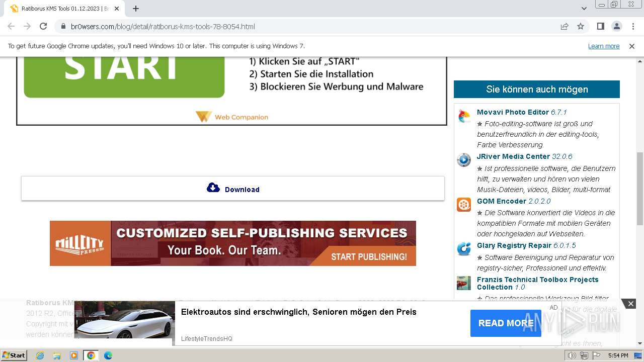Go back to the previous page

click(11, 26)
